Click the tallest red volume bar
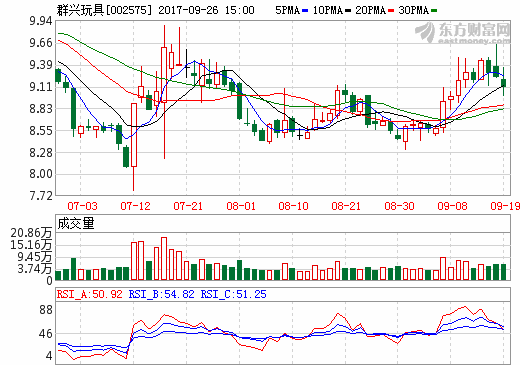 pos(164,259)
